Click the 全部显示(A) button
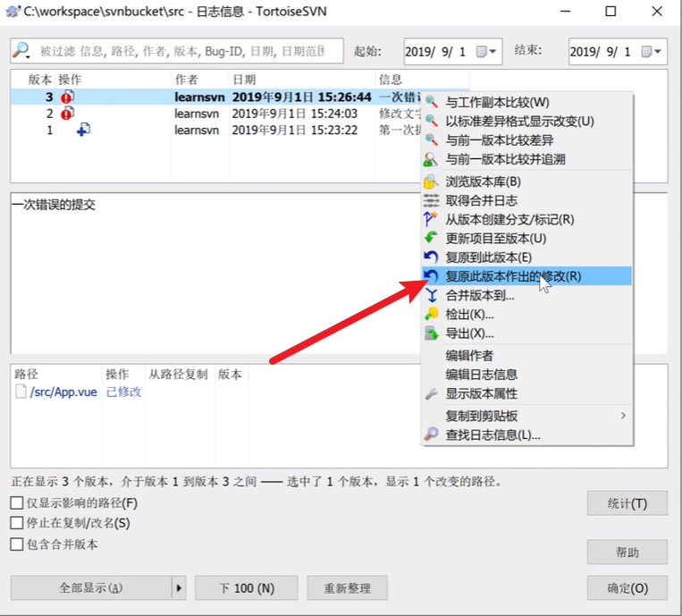The width and height of the screenshot is (682, 616). 91,588
